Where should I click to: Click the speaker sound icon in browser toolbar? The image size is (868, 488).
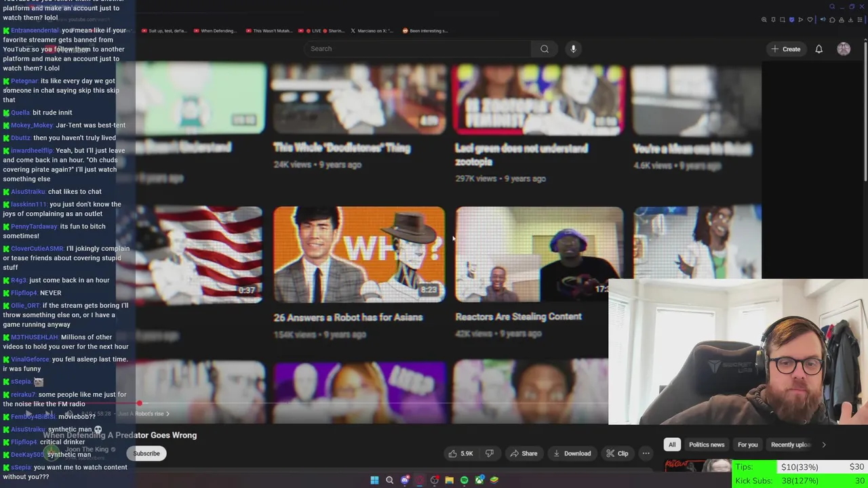823,20
